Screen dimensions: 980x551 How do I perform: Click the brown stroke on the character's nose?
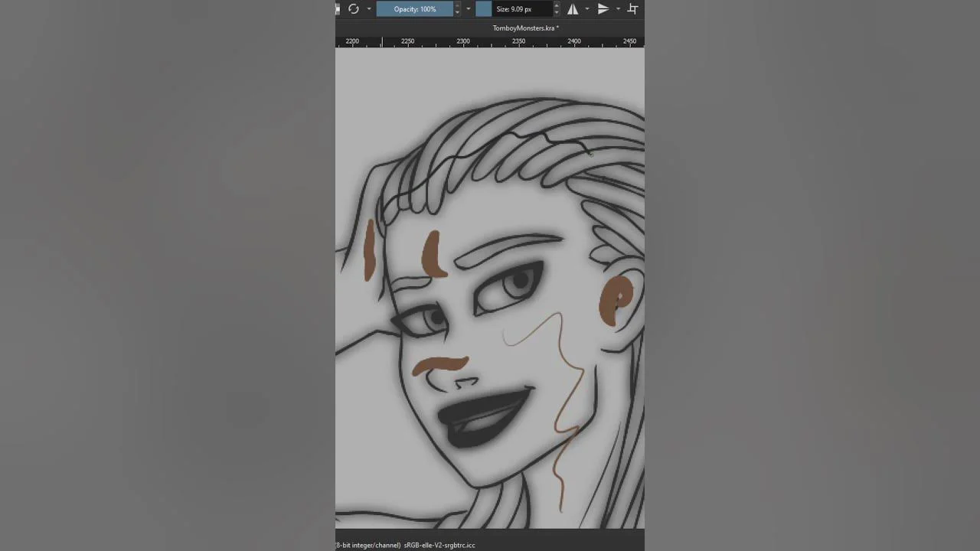(x=440, y=365)
